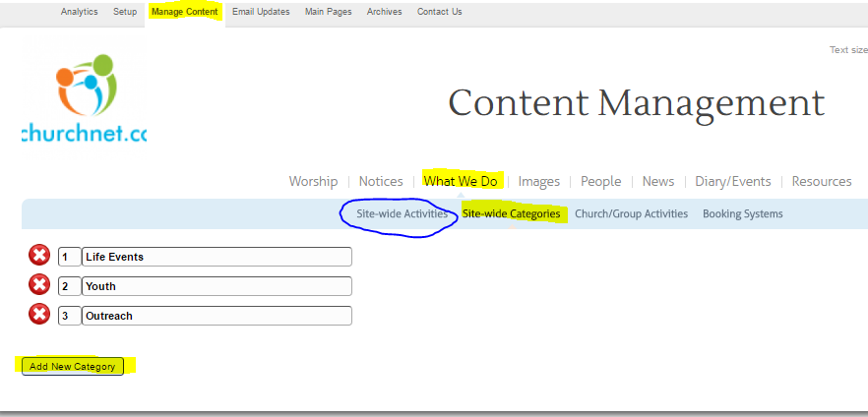The height and width of the screenshot is (417, 868).
Task: Navigate to the Diary/Events section
Action: 732,181
